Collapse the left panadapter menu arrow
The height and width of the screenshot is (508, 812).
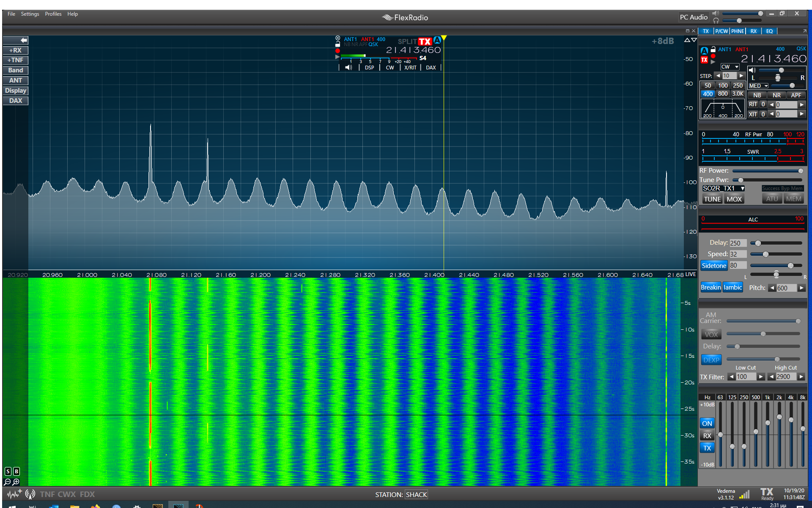[x=16, y=40]
